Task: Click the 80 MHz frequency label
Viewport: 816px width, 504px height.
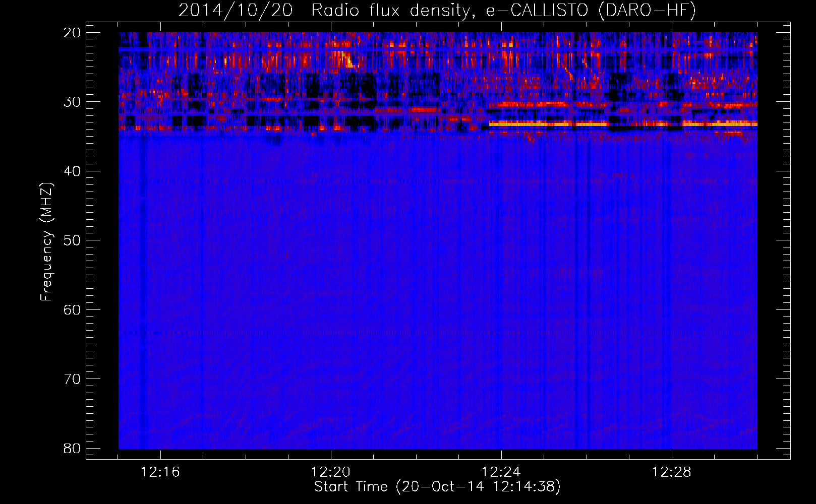Action: tap(72, 448)
